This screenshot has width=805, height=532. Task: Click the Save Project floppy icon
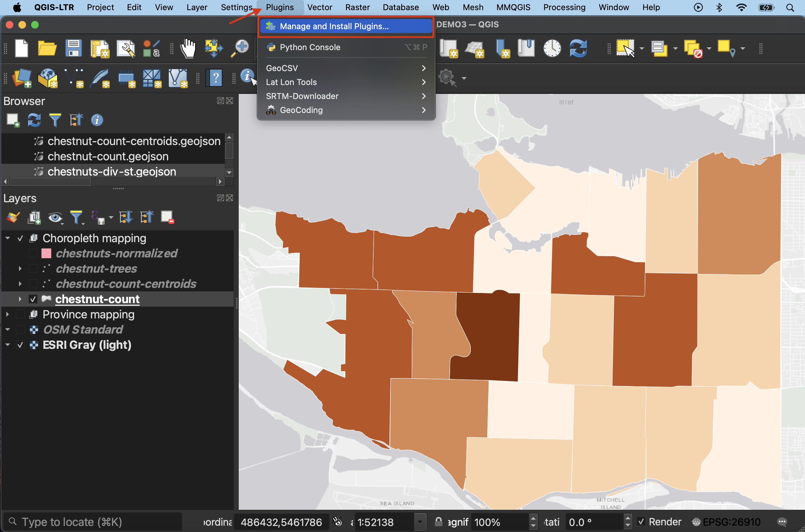tap(73, 48)
